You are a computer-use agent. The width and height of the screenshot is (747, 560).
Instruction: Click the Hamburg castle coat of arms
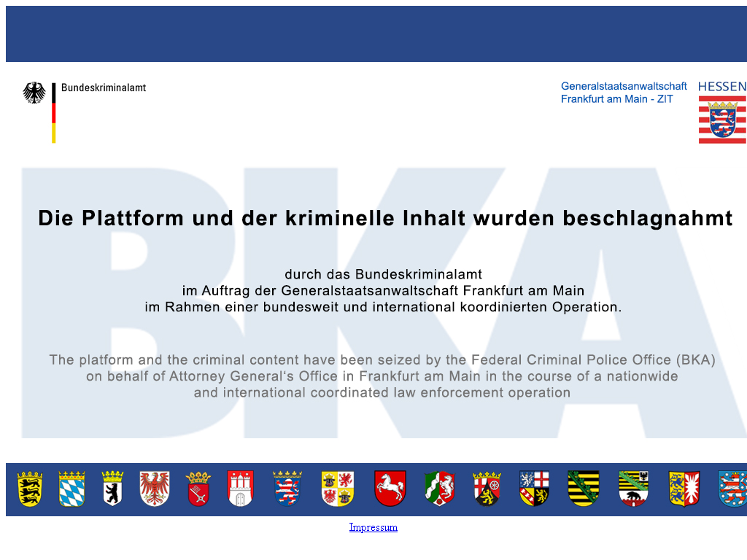[240, 489]
